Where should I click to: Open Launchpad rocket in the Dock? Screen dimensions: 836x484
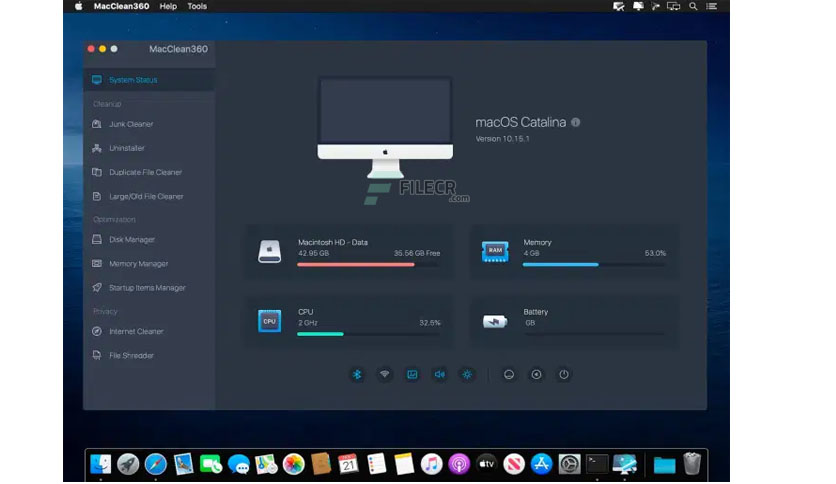coord(128,464)
